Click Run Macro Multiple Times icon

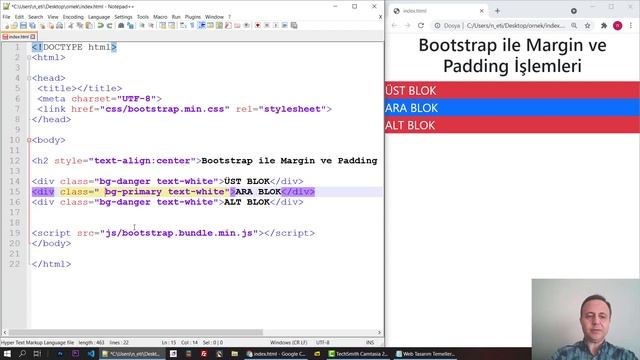pyautogui.click(x=285, y=25)
